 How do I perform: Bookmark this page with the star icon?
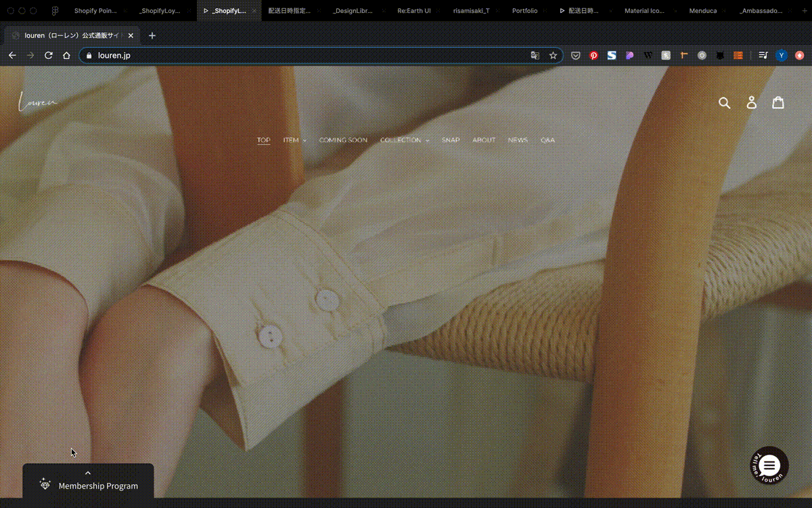point(553,56)
